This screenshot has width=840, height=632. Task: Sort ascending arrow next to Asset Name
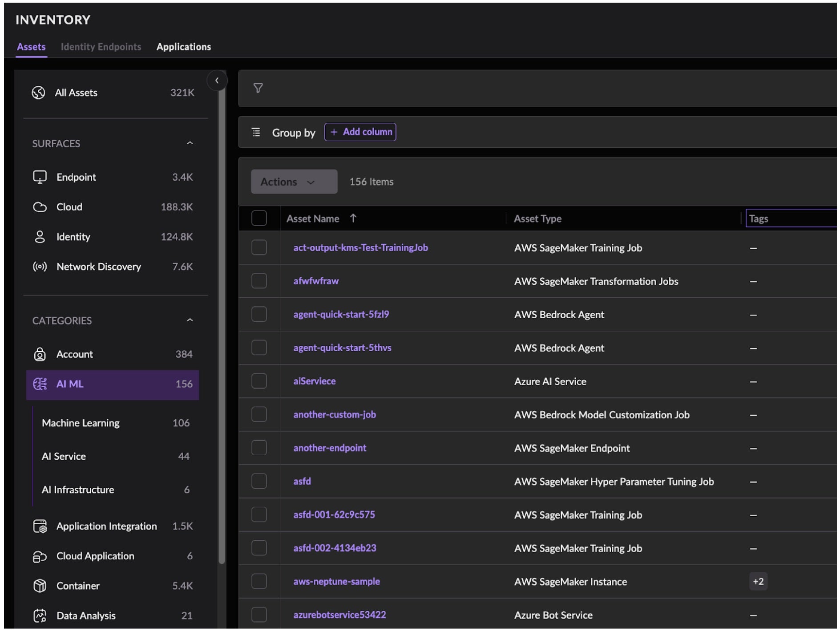tap(353, 218)
